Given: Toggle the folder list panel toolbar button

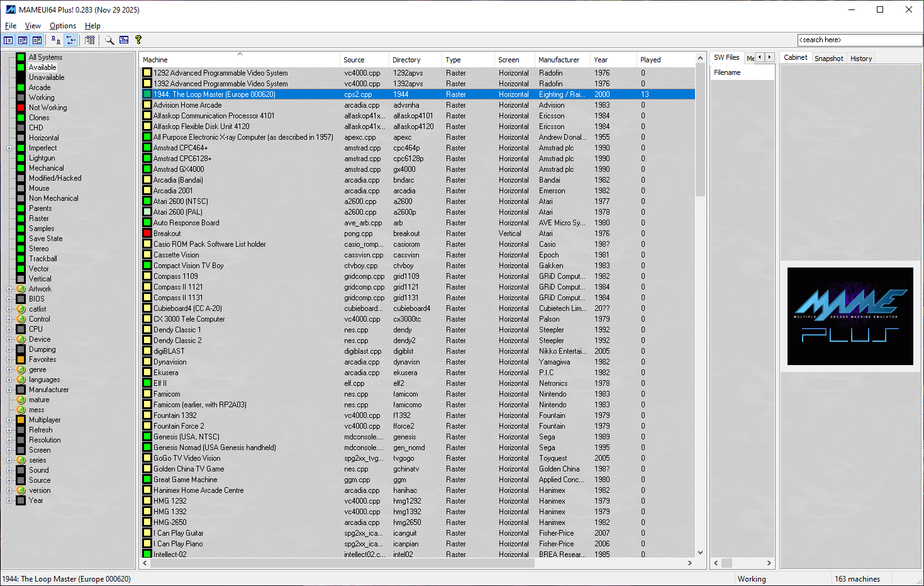Looking at the screenshot, I should point(8,40).
